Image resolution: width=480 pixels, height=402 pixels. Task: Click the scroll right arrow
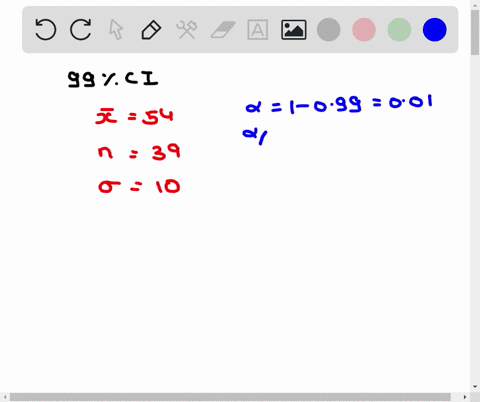point(465,397)
